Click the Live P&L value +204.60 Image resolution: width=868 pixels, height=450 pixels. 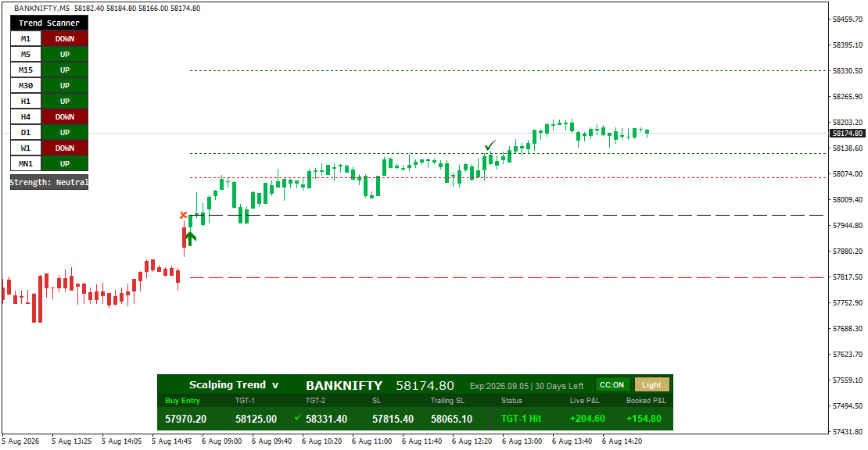click(x=587, y=419)
